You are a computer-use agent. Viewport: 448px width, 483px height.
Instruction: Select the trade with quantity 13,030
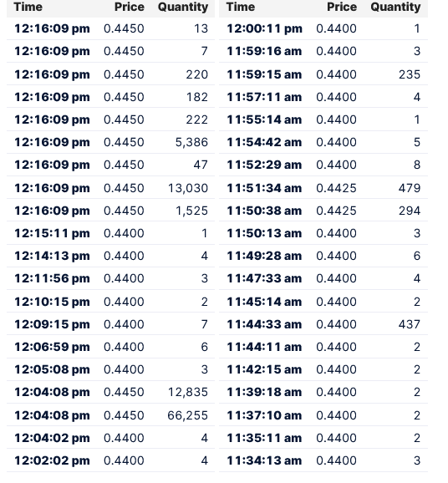(110, 188)
